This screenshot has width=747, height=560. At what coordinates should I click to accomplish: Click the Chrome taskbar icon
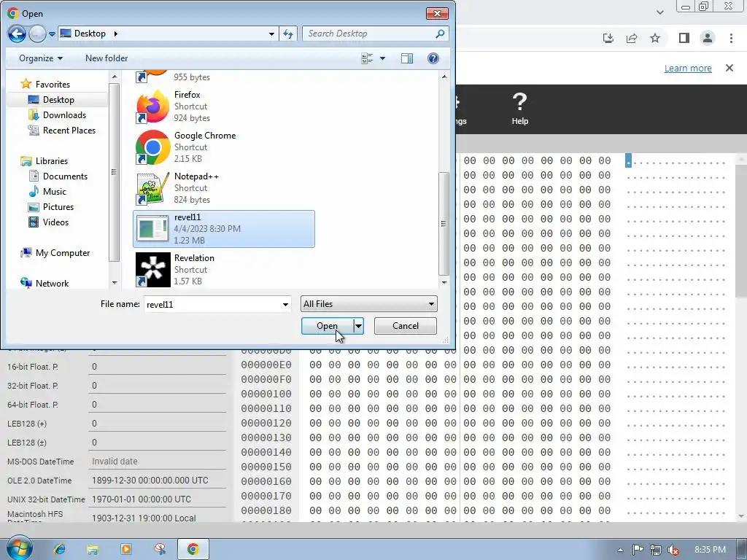click(193, 549)
